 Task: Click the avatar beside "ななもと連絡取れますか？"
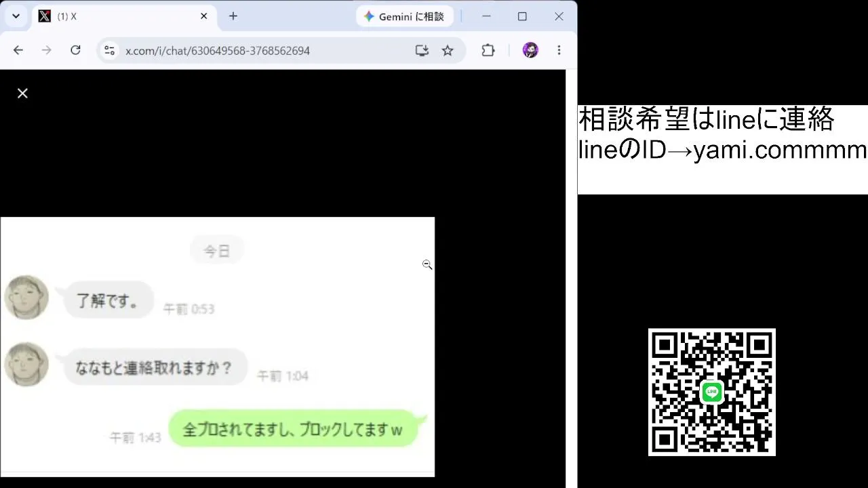(x=26, y=365)
